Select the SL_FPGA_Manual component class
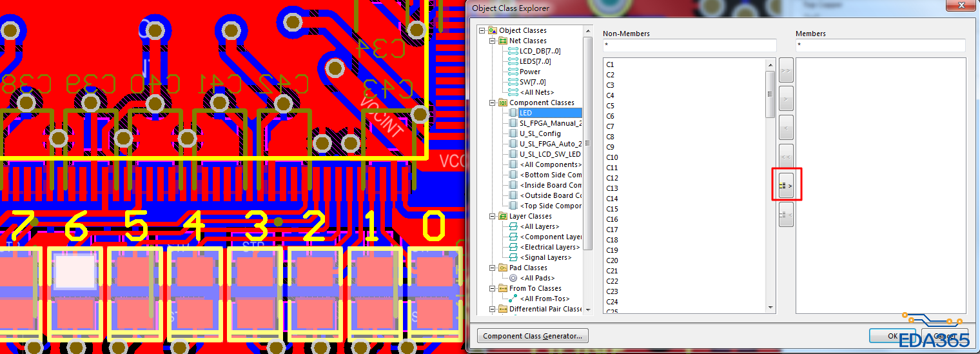This screenshot has width=980, height=354. (x=551, y=123)
